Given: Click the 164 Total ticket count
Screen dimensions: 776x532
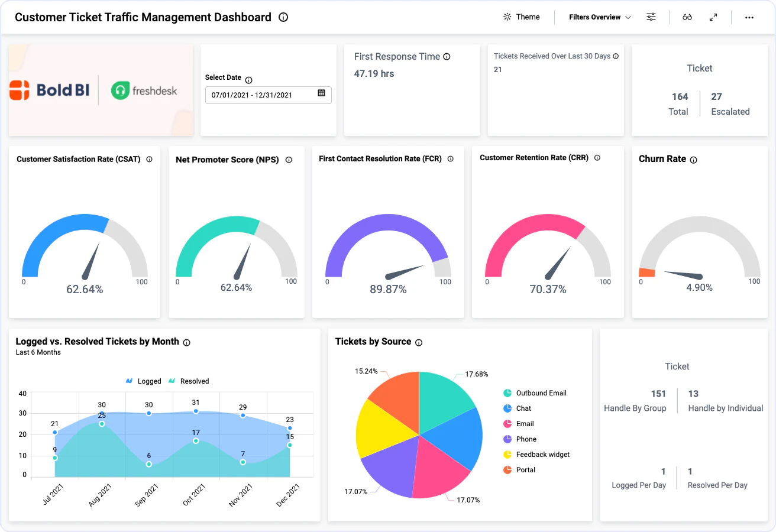Looking at the screenshot, I should point(680,96).
